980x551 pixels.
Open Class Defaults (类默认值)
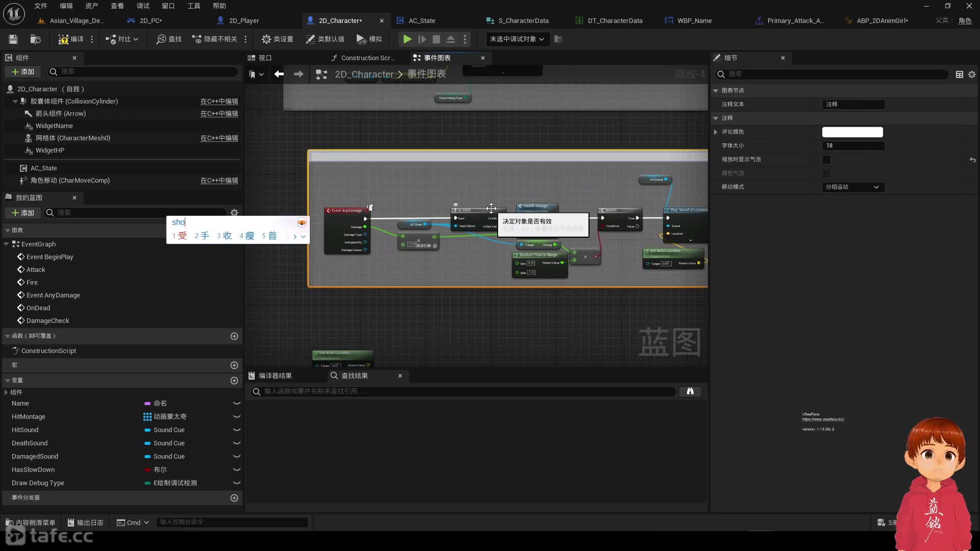point(325,39)
